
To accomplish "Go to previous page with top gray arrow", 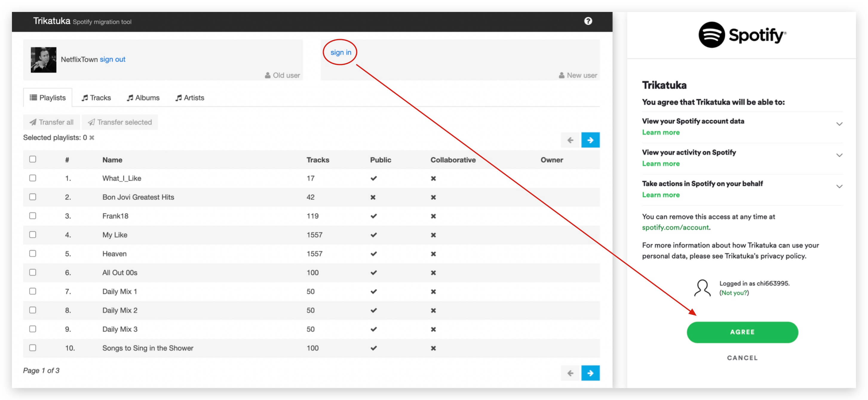I will [570, 140].
